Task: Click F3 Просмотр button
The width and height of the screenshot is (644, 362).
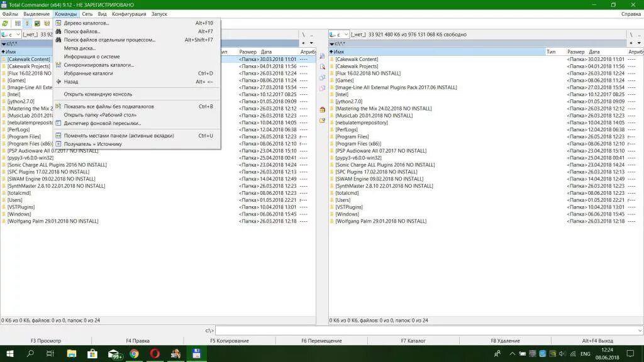Action: click(x=45, y=341)
